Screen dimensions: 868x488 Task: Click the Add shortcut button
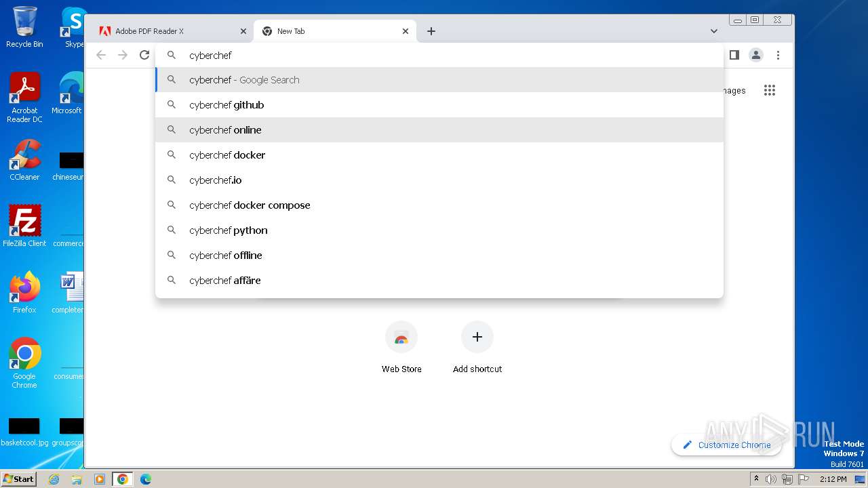click(x=477, y=347)
